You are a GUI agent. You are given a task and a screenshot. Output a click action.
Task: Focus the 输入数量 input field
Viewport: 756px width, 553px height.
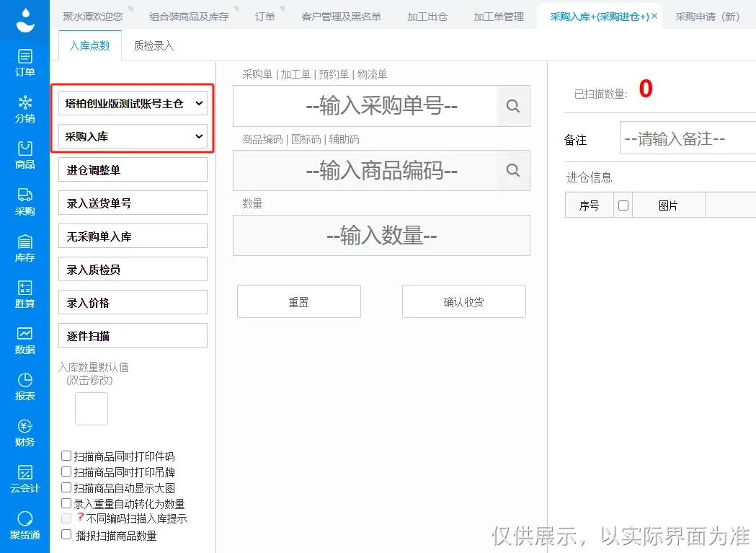381,236
